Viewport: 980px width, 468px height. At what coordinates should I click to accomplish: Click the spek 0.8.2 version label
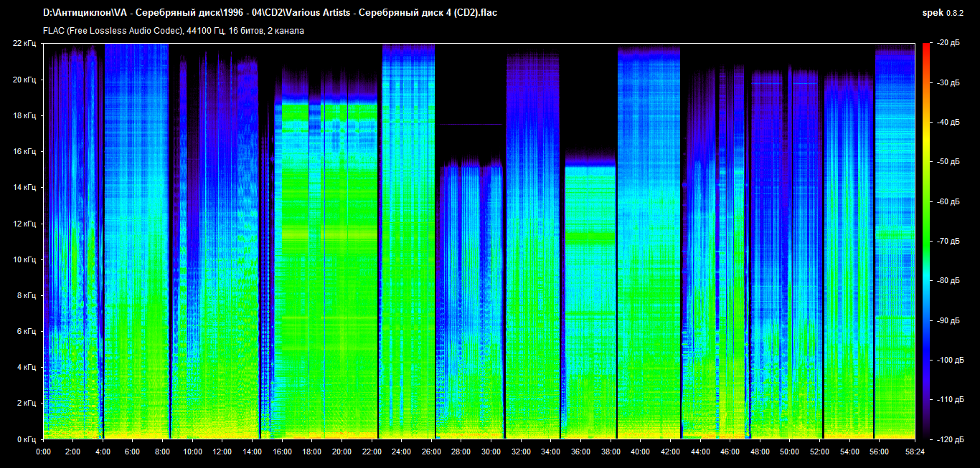click(943, 13)
